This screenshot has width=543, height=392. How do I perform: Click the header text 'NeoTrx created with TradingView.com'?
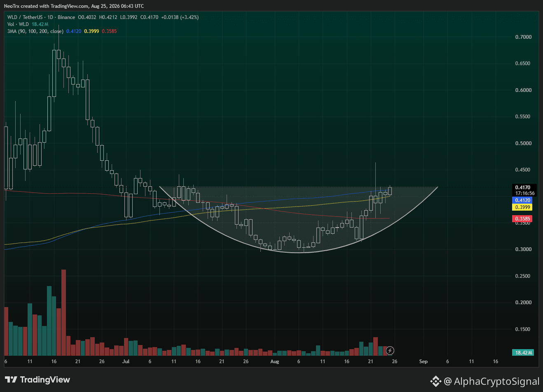pos(47,6)
